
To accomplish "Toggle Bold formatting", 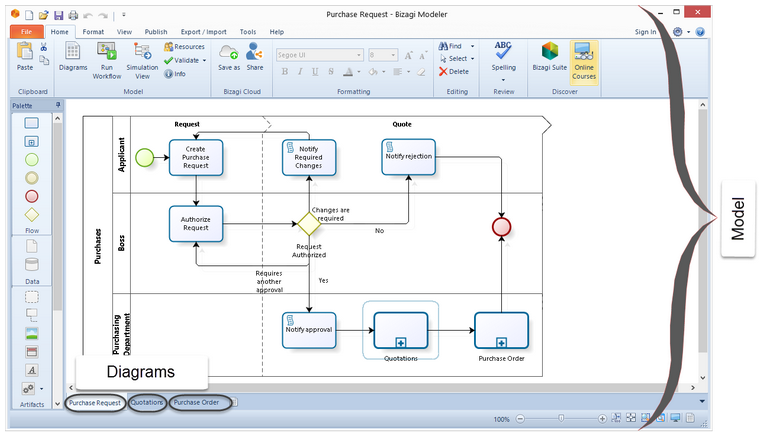I will click(285, 72).
